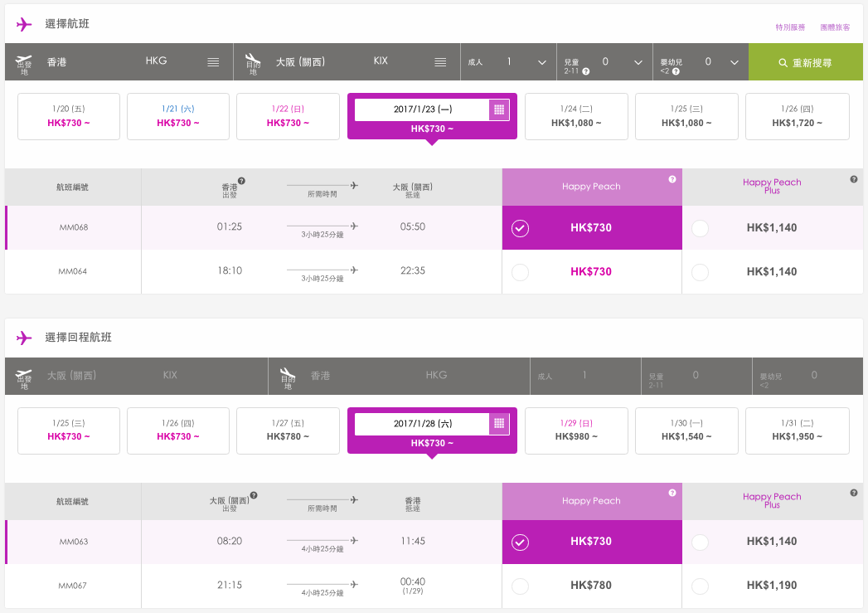Image resolution: width=868 pixels, height=613 pixels.
Task: Open the 特別服務 link
Action: point(790,27)
